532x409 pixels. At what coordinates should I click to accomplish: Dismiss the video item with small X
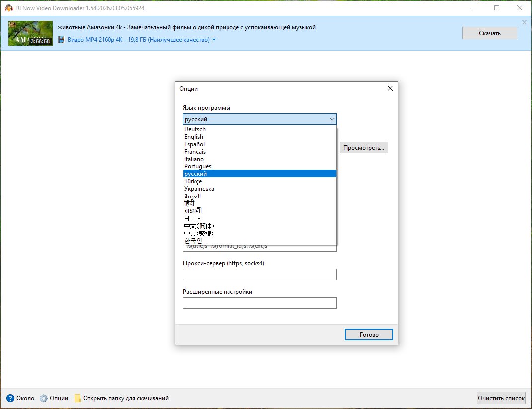tap(524, 22)
